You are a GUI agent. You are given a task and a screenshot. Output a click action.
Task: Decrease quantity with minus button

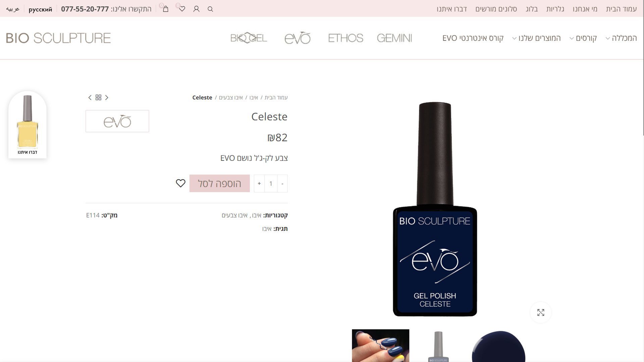(282, 183)
